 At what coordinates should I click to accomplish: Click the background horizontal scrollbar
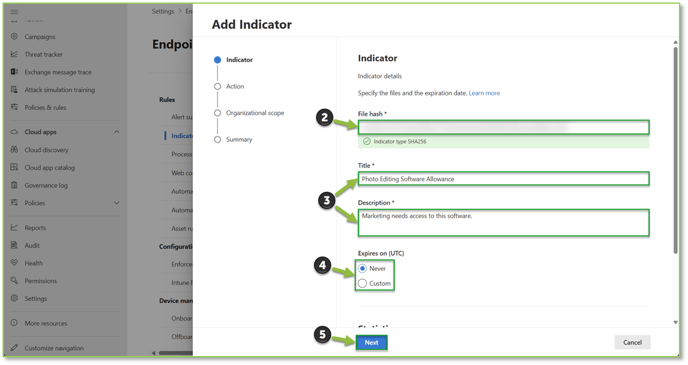point(176,353)
